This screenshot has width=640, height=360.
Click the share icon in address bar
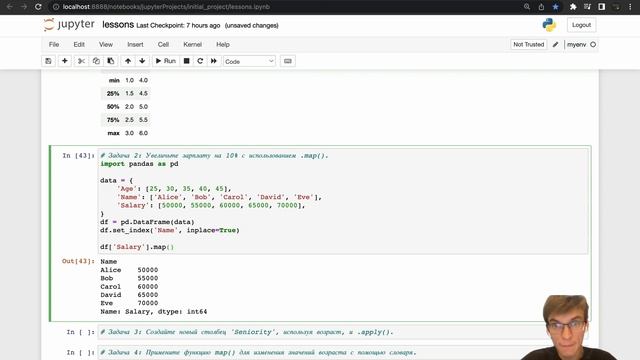541,7
